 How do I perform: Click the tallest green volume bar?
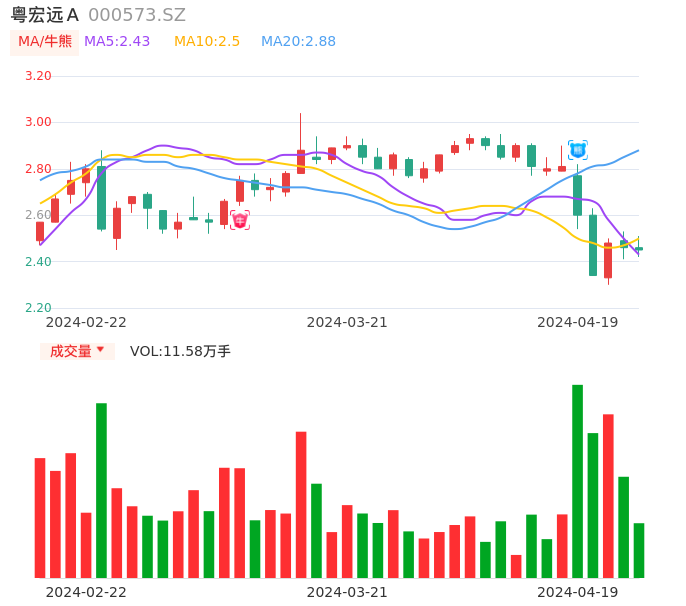(577, 480)
